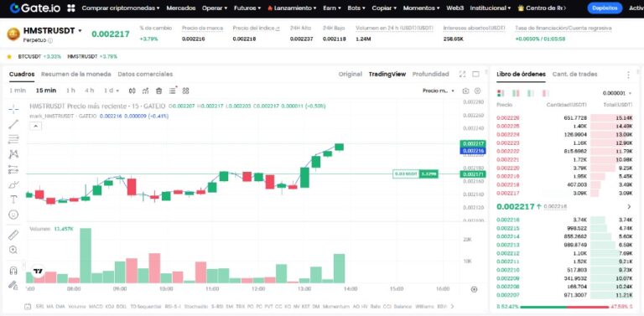Open the Bots menu

pyautogui.click(x=357, y=8)
